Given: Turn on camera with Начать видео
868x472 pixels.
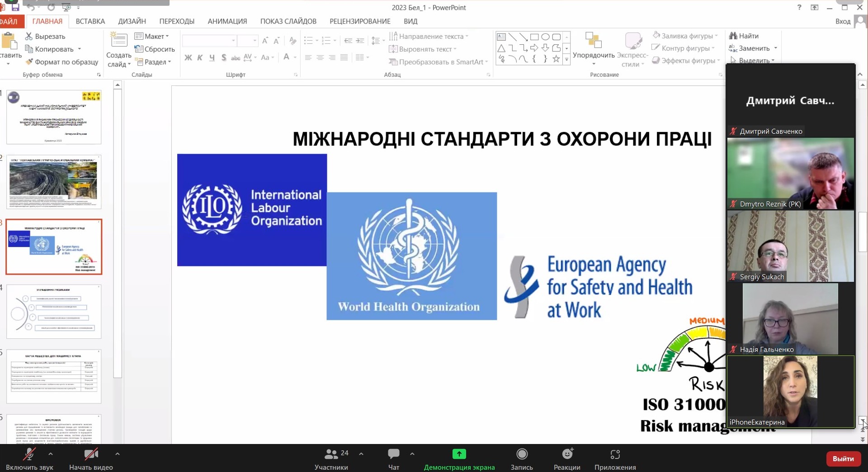Looking at the screenshot, I should pos(91,459).
